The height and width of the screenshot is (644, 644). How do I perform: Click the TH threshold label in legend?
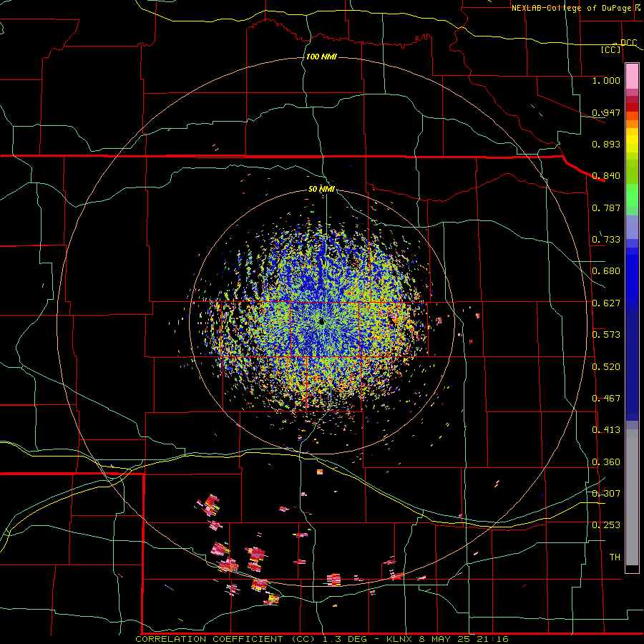615,557
